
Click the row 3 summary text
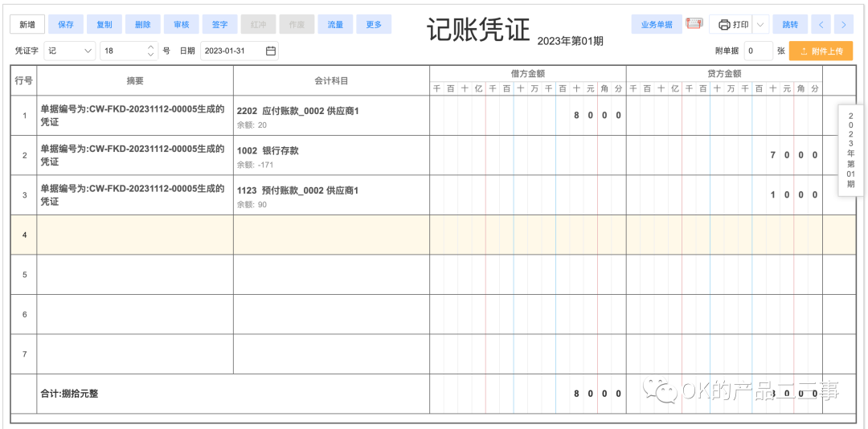(x=133, y=195)
